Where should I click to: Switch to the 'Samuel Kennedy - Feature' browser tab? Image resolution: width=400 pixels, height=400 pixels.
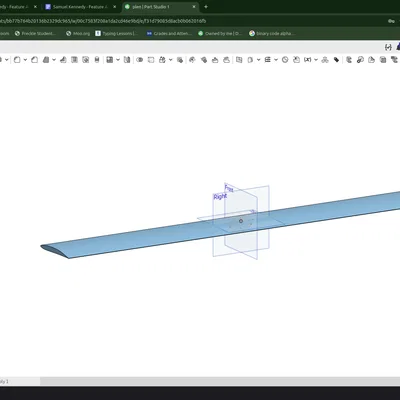[80, 7]
